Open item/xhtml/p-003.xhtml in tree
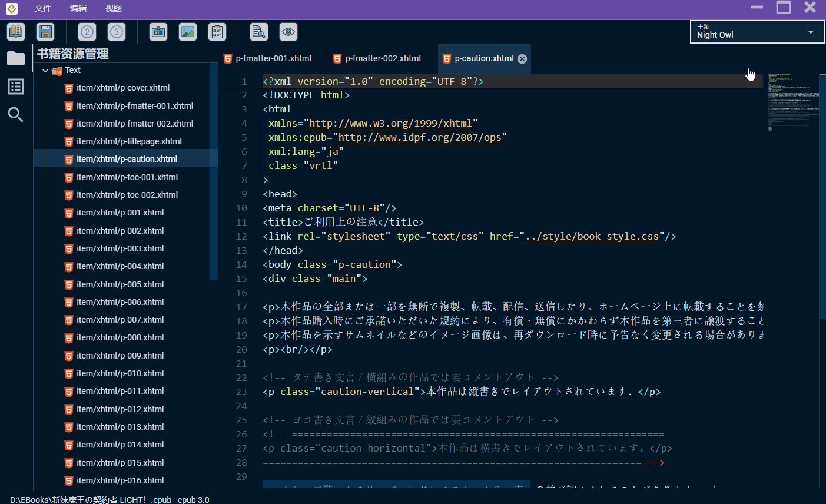826x504 pixels. [120, 248]
